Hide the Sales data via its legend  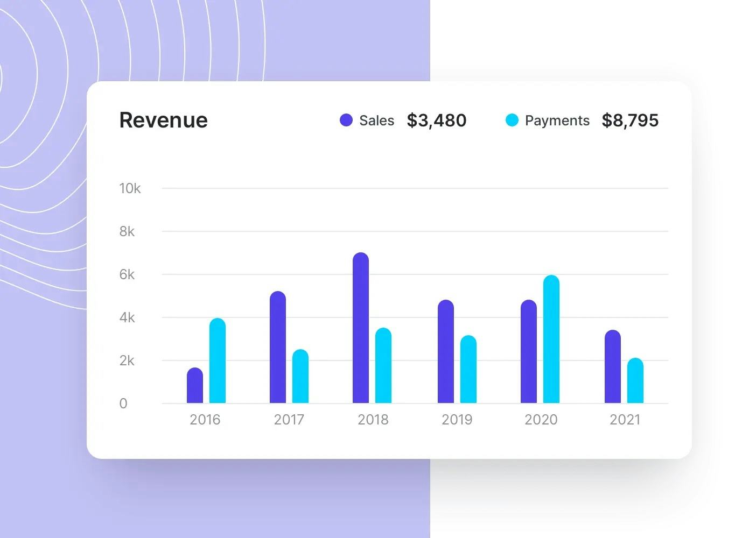pyautogui.click(x=347, y=120)
